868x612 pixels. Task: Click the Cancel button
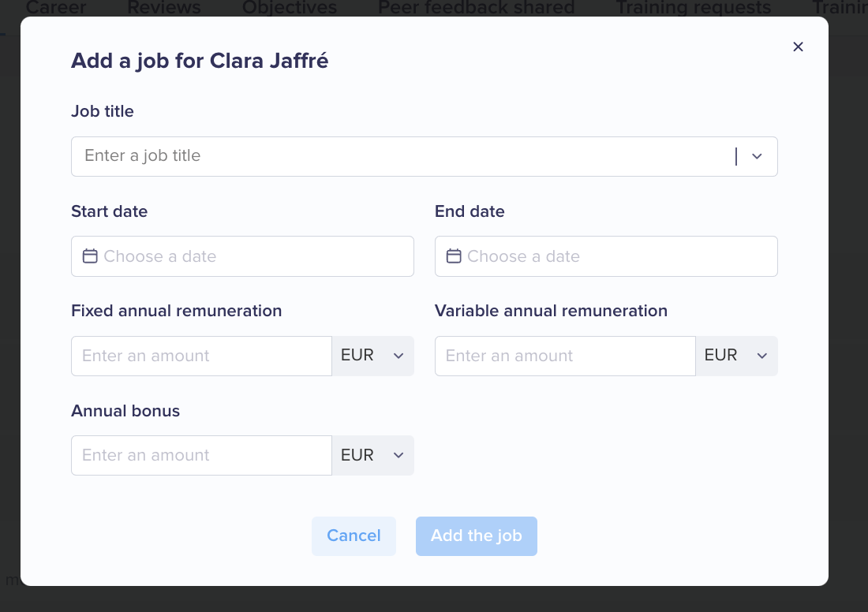354,535
